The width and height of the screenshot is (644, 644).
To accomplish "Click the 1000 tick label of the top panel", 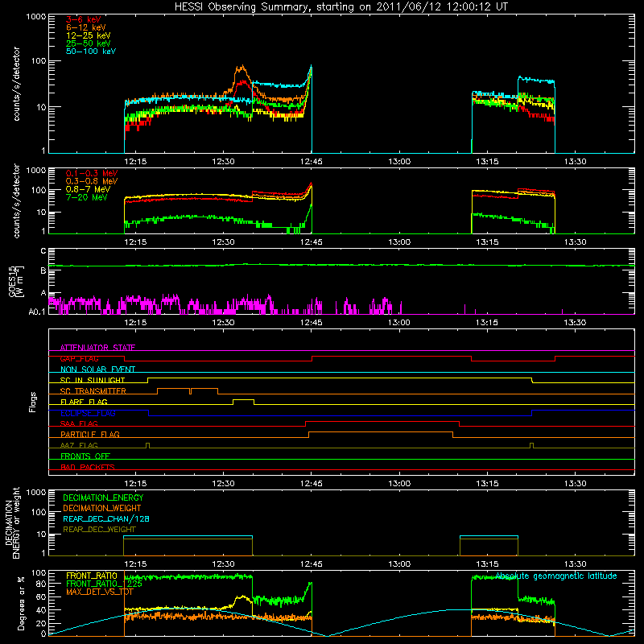I will click(35, 17).
